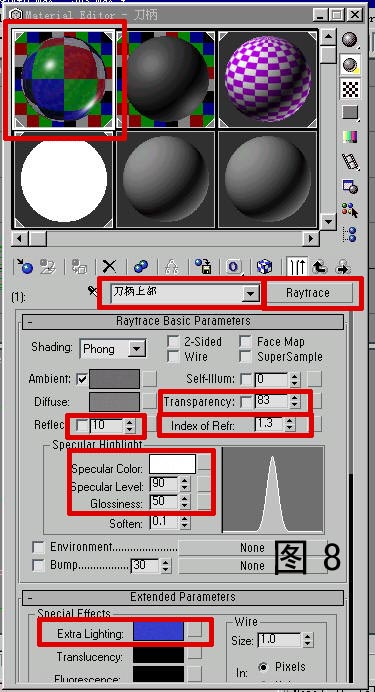
Task: Click the Show Map in Viewport cube icon
Action: tap(264, 267)
